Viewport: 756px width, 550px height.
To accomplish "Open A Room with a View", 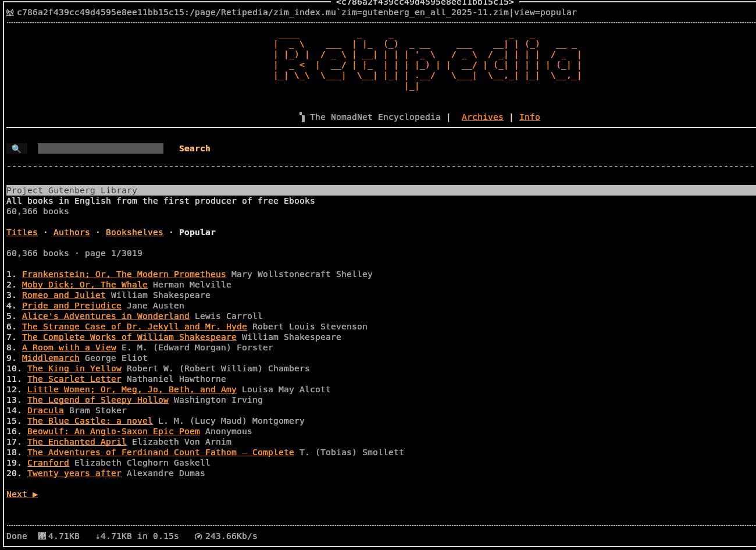I will [x=69, y=347].
